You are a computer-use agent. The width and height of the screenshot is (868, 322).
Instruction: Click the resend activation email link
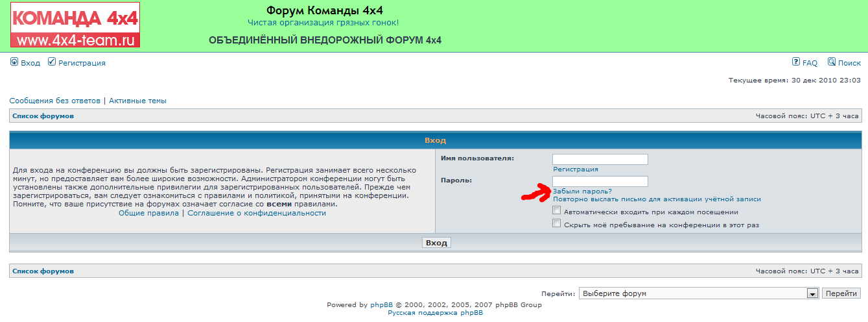point(657,199)
